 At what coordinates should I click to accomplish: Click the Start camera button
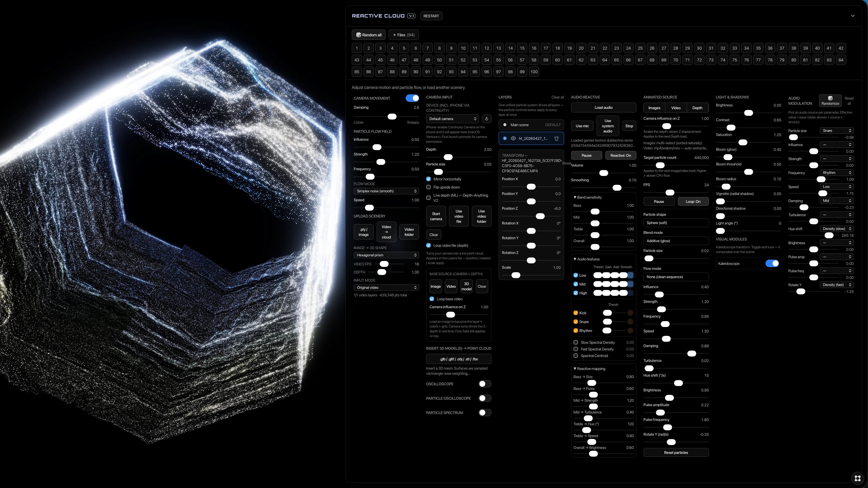tap(436, 217)
